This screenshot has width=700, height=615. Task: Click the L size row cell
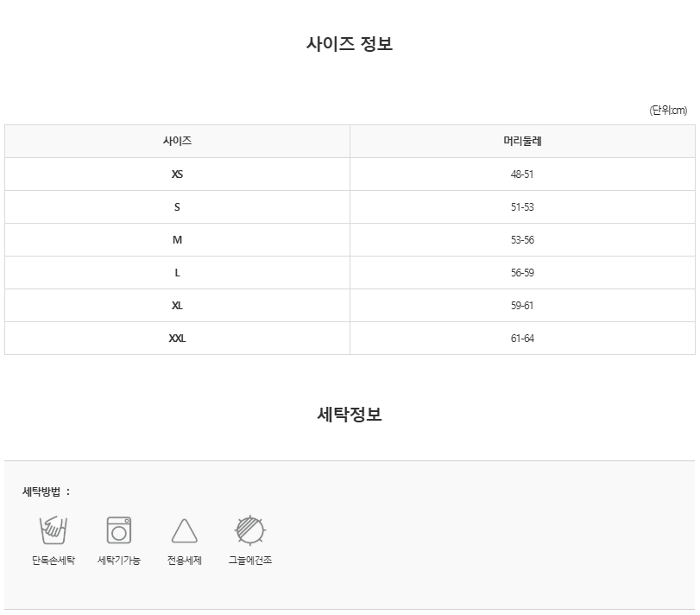[x=177, y=273]
